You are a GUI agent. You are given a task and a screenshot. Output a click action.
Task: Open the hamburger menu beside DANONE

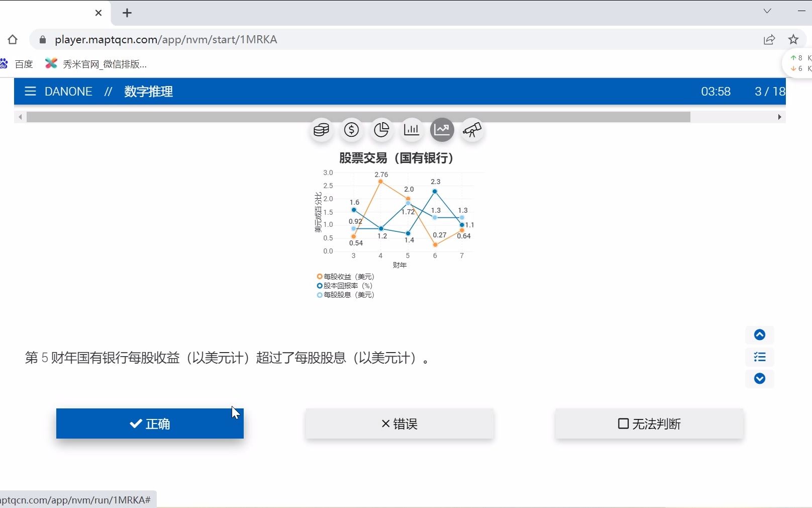[30, 92]
